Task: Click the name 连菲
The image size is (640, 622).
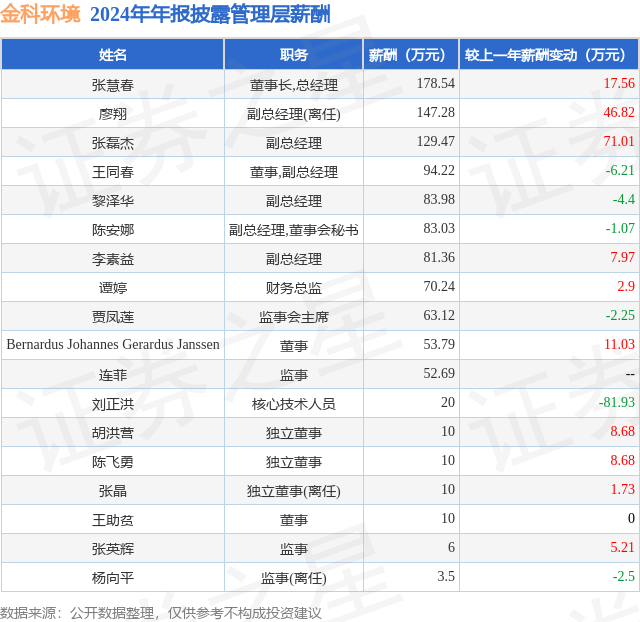Action: [113, 375]
